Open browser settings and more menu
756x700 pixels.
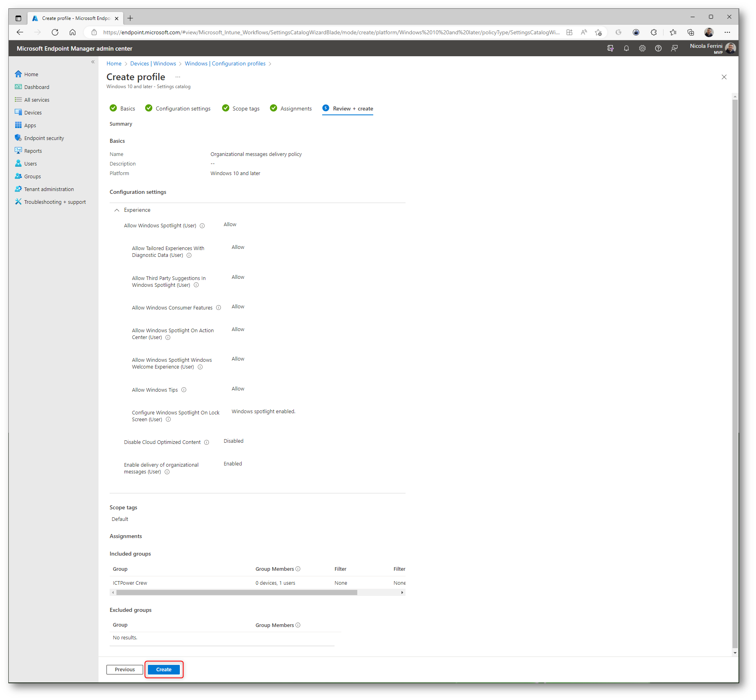pyautogui.click(x=727, y=32)
